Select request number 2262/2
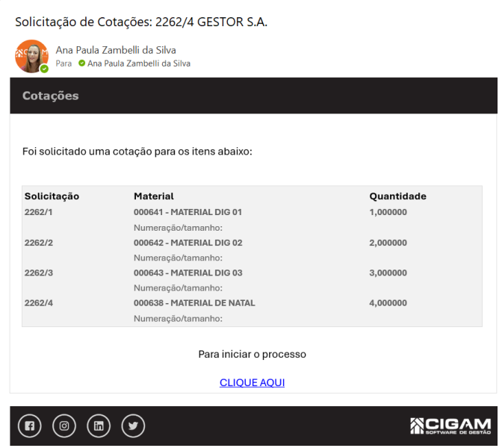 (39, 243)
